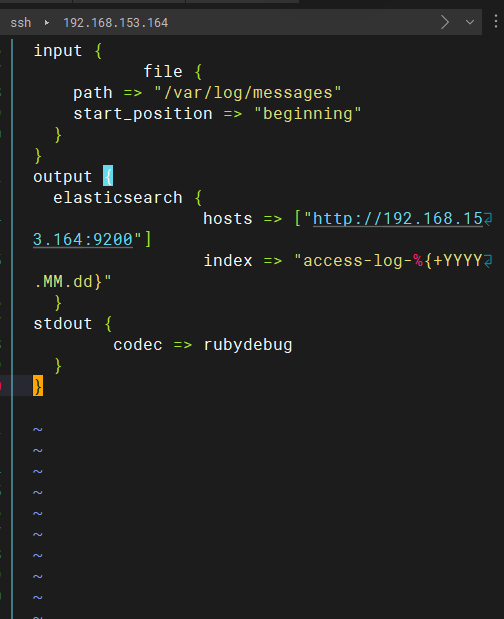The height and width of the screenshot is (619, 504).
Task: Click the 'rubydebug' value
Action: (x=248, y=345)
